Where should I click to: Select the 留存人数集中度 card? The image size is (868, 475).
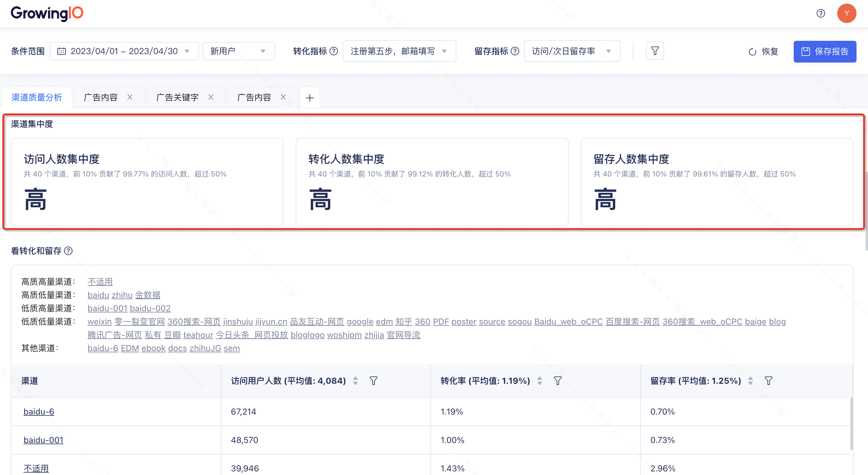point(717,182)
